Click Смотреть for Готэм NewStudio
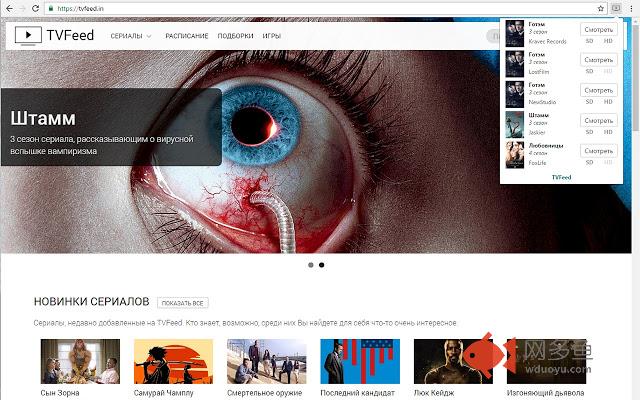Image resolution: width=640 pixels, height=400 pixels. tap(599, 90)
